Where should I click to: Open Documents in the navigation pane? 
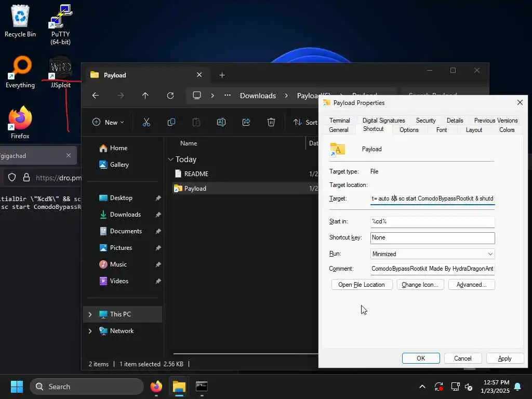pos(125,231)
